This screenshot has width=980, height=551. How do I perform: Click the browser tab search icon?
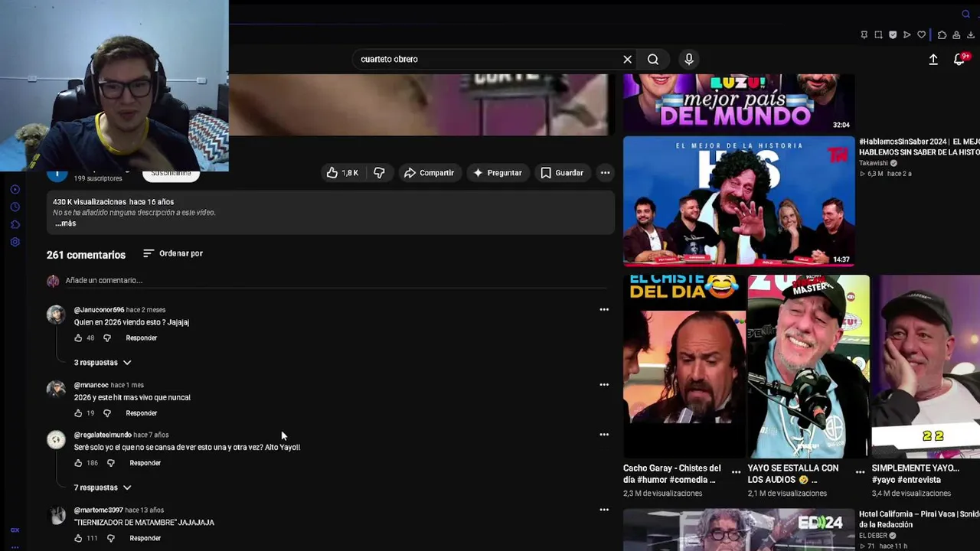[965, 14]
